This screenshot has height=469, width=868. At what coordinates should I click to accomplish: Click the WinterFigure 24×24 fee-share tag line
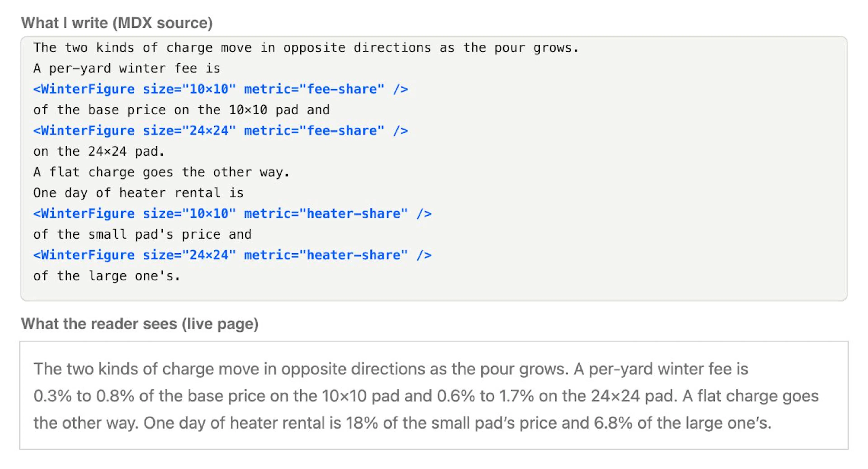click(221, 131)
